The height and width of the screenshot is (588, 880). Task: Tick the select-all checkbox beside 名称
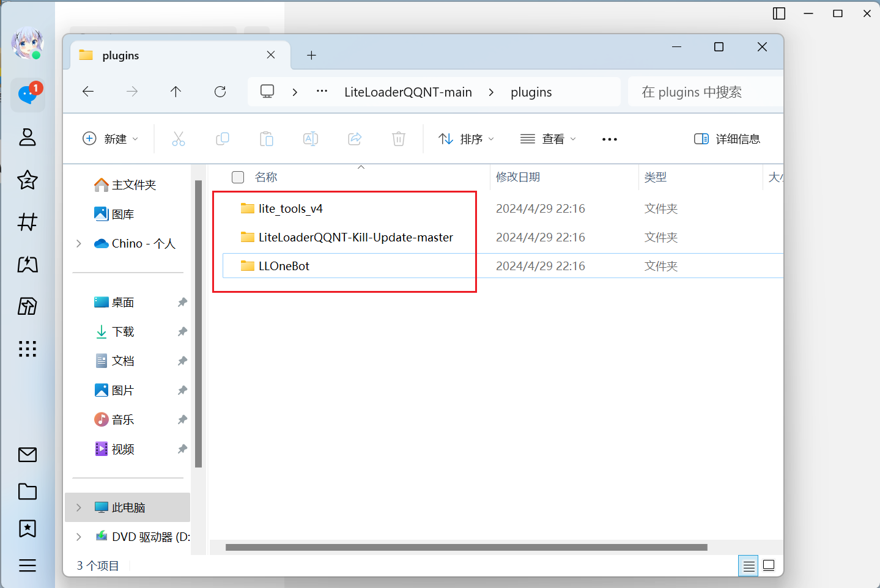tap(238, 177)
